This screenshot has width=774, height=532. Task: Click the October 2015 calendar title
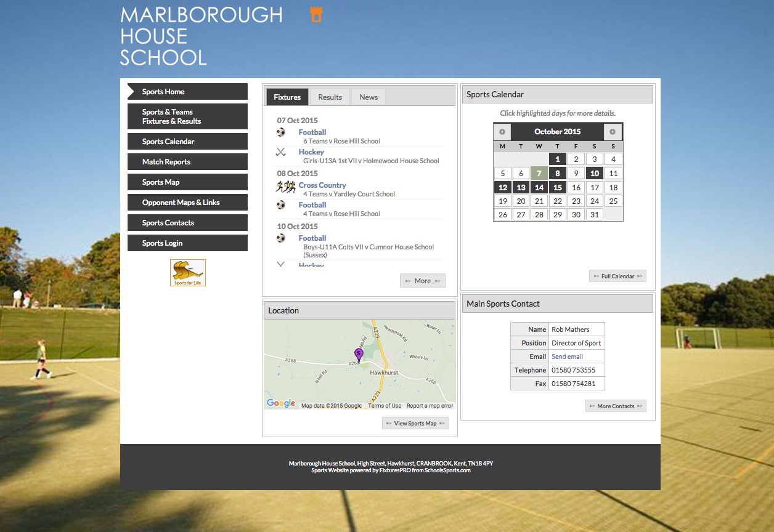[x=558, y=132]
